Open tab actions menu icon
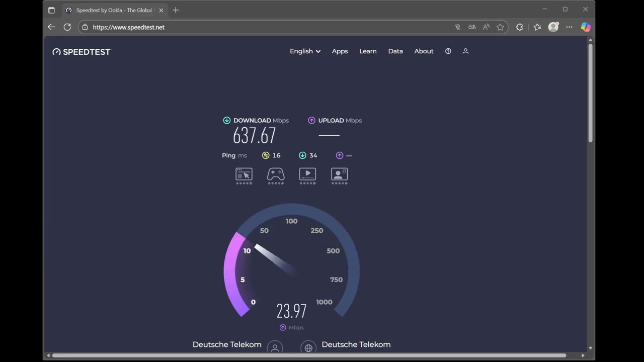644x362 pixels. (51, 10)
